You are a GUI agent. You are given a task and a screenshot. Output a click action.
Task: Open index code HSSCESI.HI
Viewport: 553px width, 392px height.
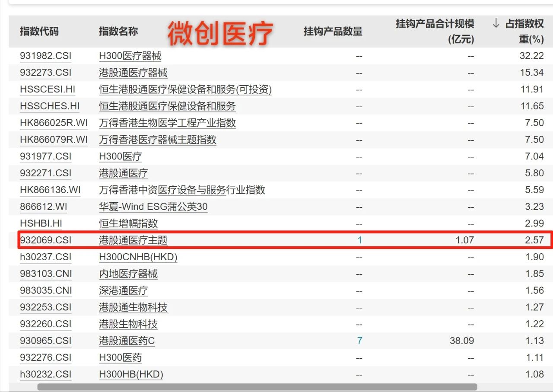click(x=48, y=89)
